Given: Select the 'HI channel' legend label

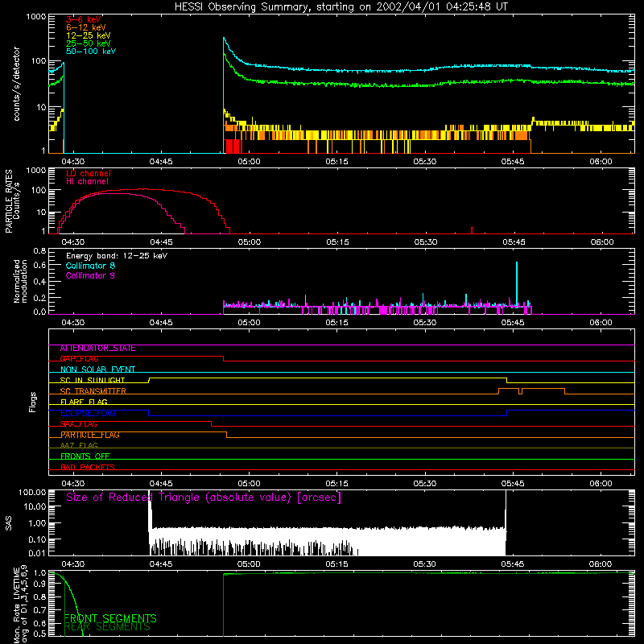Looking at the screenshot, I should [x=88, y=182].
